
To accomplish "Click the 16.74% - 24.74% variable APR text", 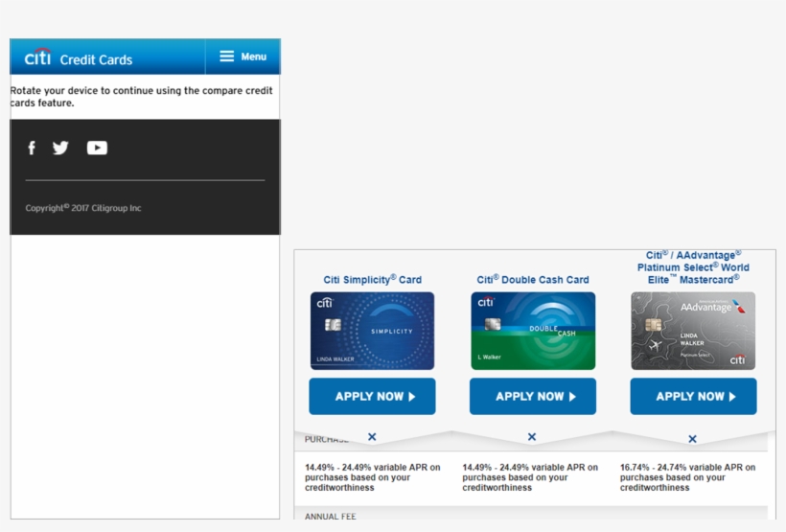I will 688,477.
